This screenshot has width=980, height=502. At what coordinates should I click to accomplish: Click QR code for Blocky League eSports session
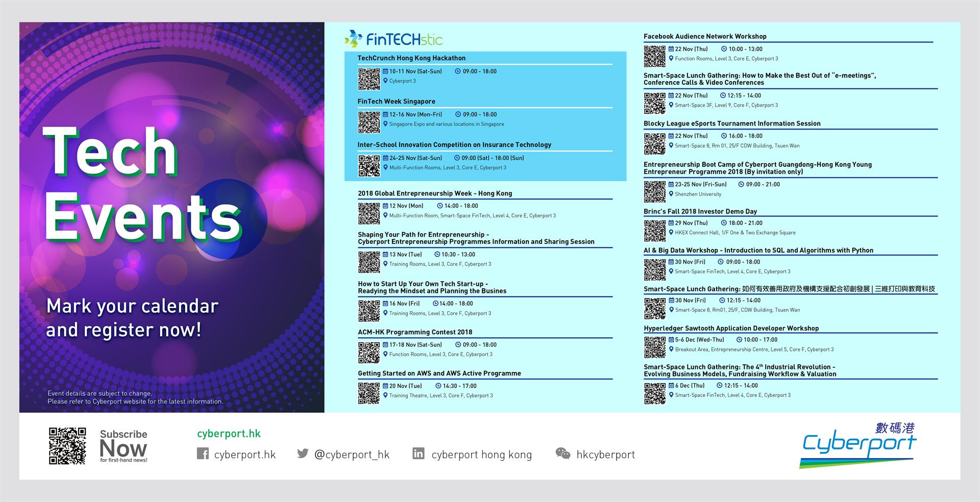coord(655,143)
